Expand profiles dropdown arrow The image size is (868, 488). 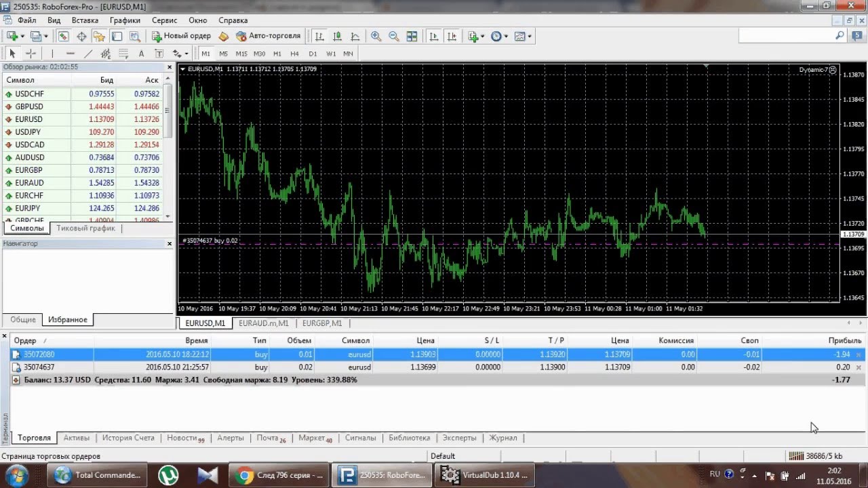click(45, 36)
